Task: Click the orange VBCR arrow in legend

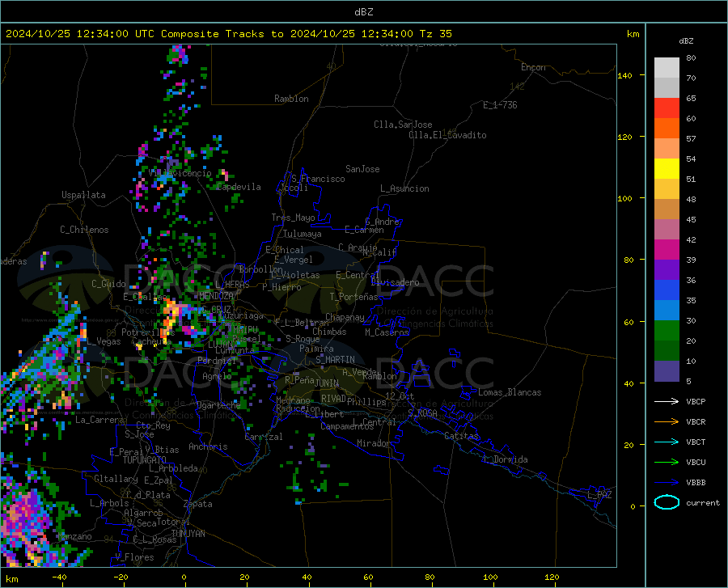Action: 667,421
